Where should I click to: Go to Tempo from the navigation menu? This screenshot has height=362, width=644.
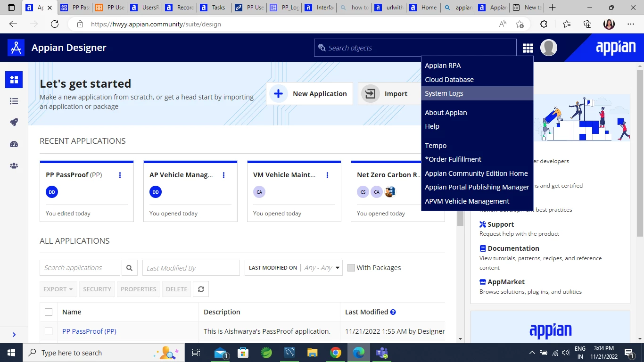pos(477,146)
